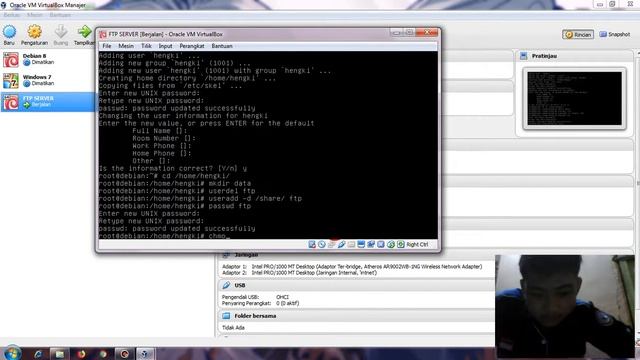Open the Berkas menu in VirtualBox Manager
640x360 pixels.
tap(11, 15)
